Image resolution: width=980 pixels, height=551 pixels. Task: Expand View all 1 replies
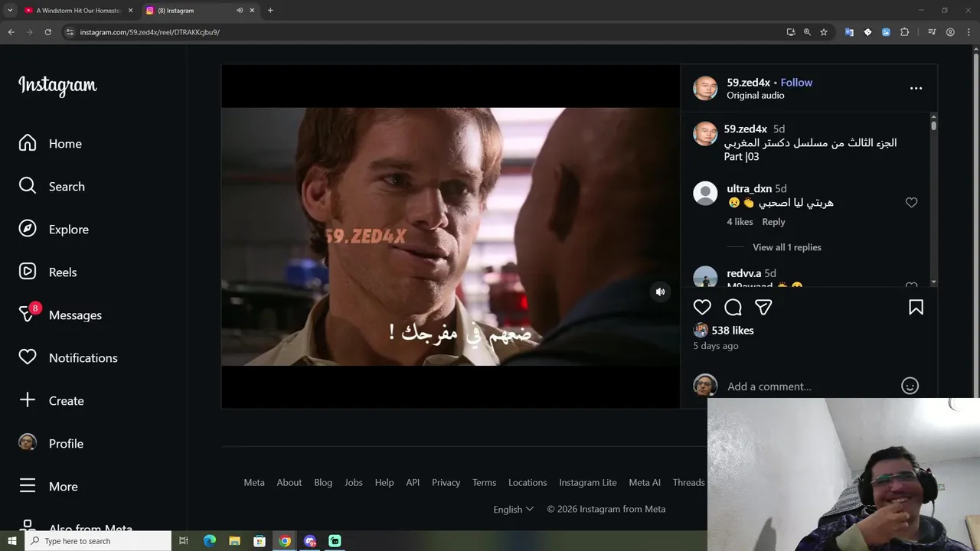pos(786,247)
